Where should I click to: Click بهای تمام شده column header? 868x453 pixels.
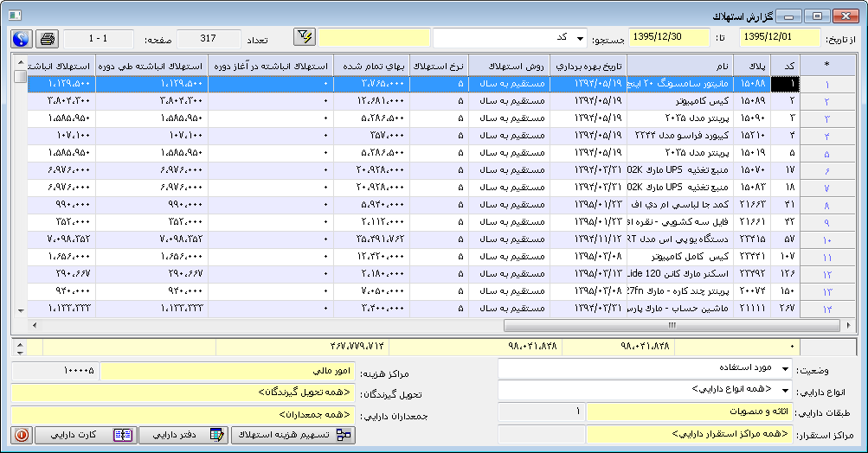(371, 66)
